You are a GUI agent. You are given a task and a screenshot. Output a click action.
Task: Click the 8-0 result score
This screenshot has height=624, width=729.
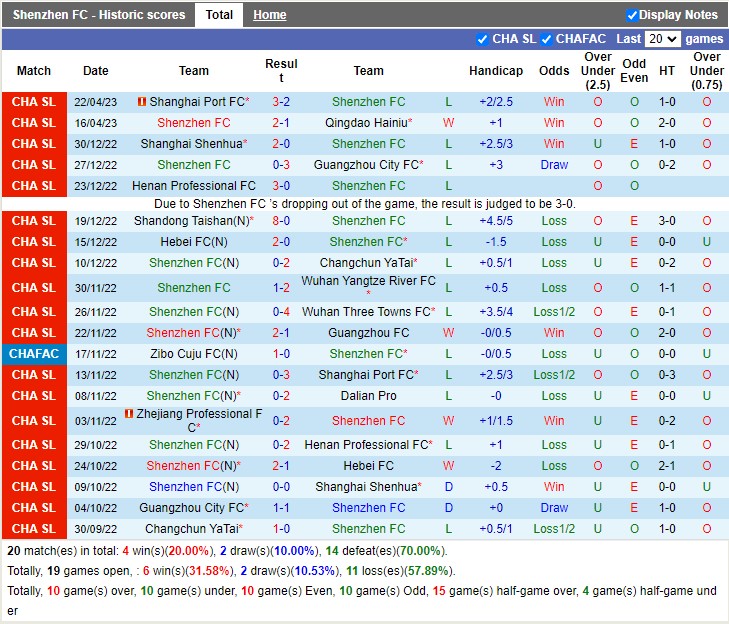coord(281,221)
